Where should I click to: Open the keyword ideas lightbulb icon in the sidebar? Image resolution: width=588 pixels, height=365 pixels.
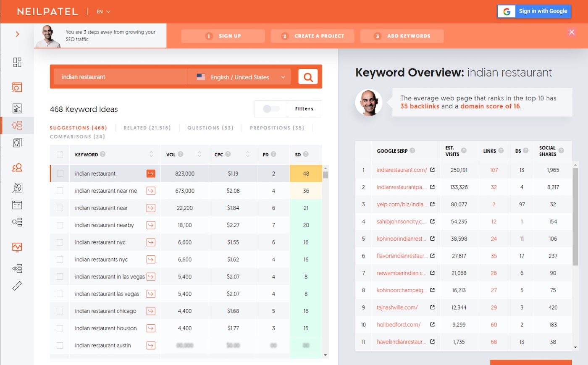click(x=17, y=125)
